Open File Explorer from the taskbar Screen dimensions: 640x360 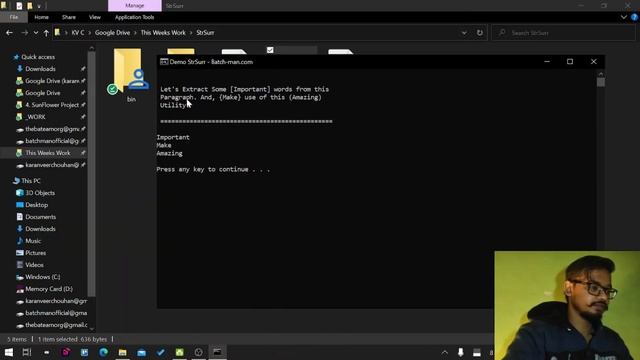click(122, 352)
